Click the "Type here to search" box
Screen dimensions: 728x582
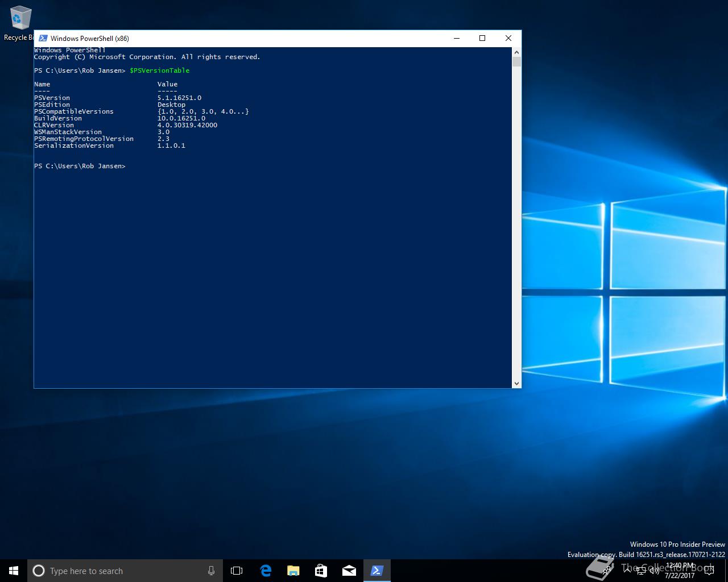pyautogui.click(x=125, y=571)
